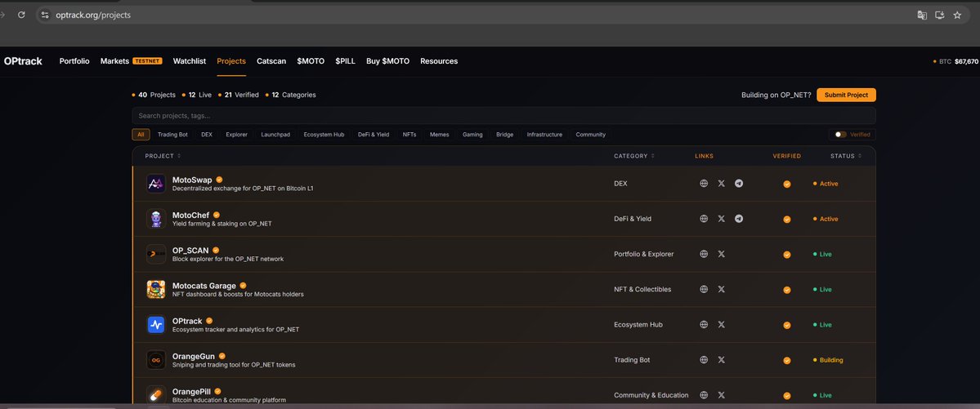
Task: Open the Portfolio nav item
Action: click(x=74, y=61)
